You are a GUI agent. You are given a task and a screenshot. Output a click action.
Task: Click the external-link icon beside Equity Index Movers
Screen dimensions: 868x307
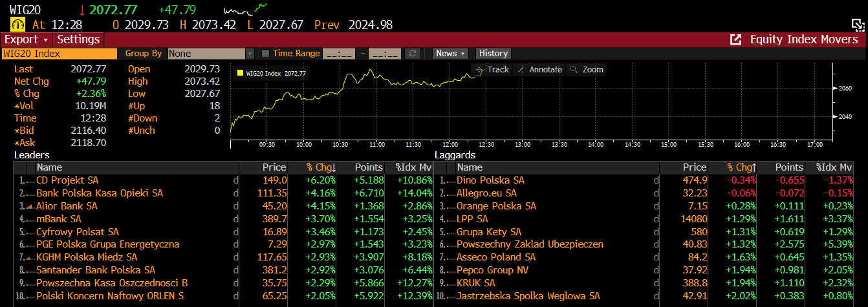(735, 39)
